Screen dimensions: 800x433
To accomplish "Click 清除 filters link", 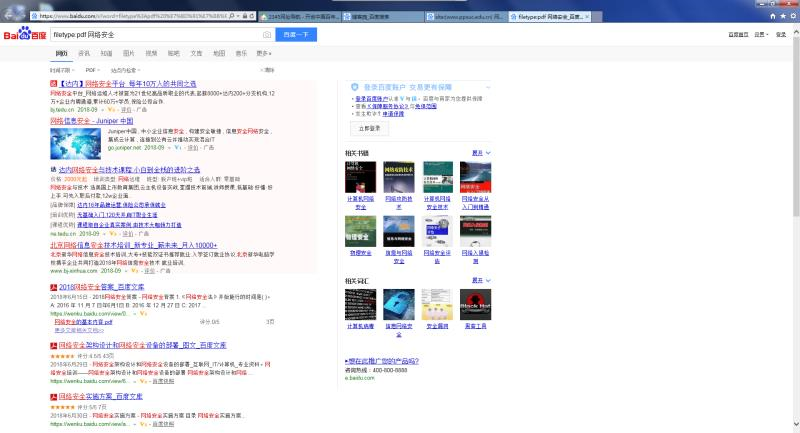I will click(x=268, y=70).
